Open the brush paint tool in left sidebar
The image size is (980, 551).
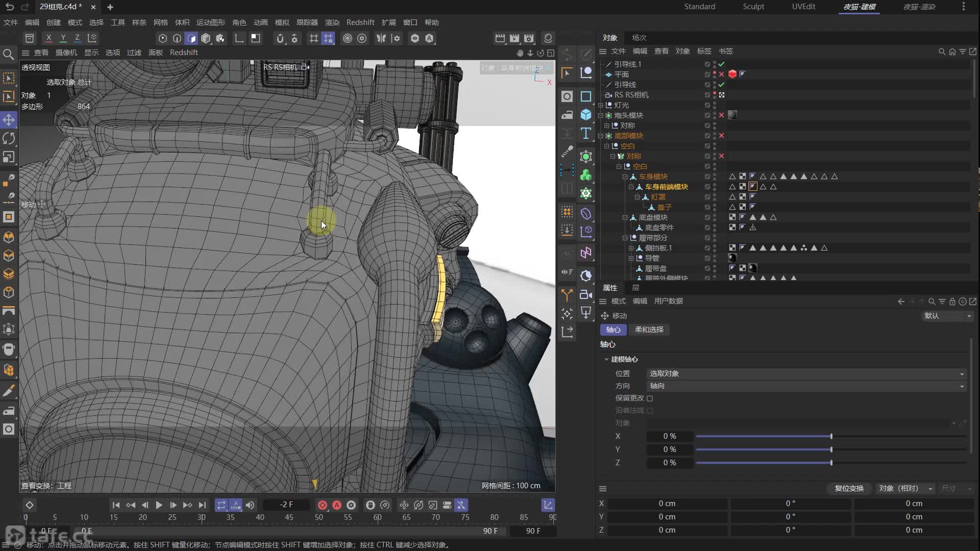click(x=9, y=391)
